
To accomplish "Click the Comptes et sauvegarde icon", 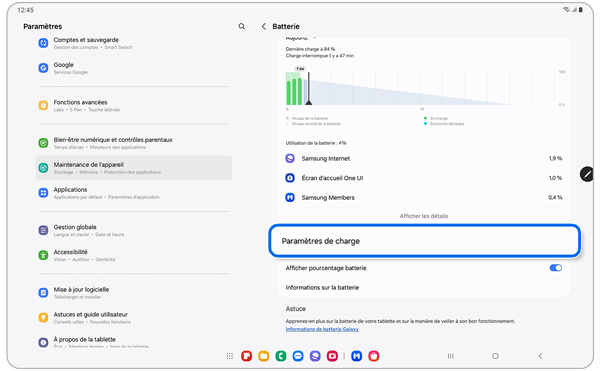I will pos(43,43).
